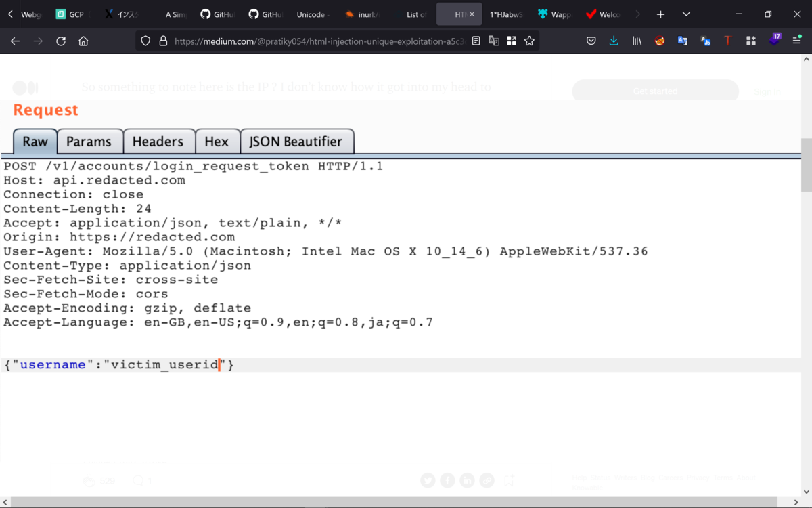Select the Raw request tab
The height and width of the screenshot is (508, 812).
point(35,142)
